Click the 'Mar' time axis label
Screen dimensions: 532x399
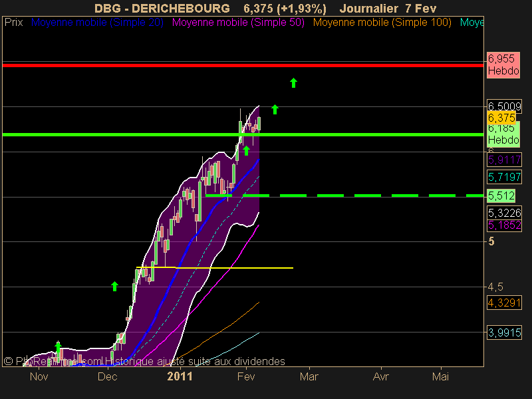tap(309, 376)
